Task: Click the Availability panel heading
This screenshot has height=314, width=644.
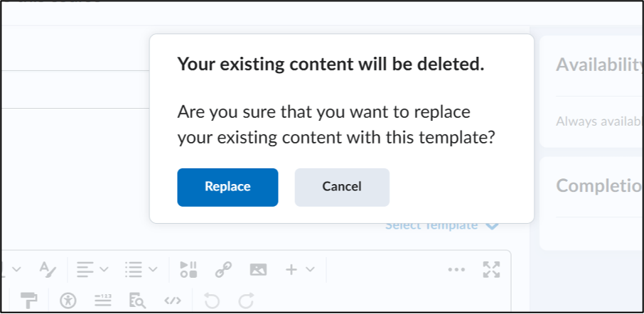Action: point(600,65)
